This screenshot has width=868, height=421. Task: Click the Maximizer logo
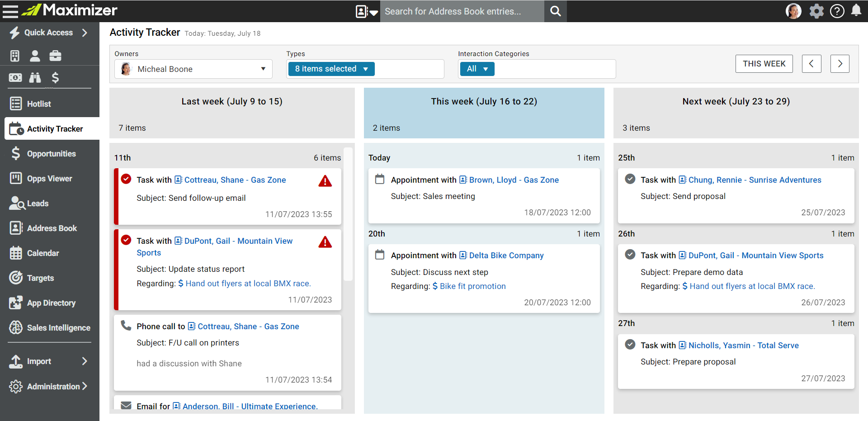[70, 10]
